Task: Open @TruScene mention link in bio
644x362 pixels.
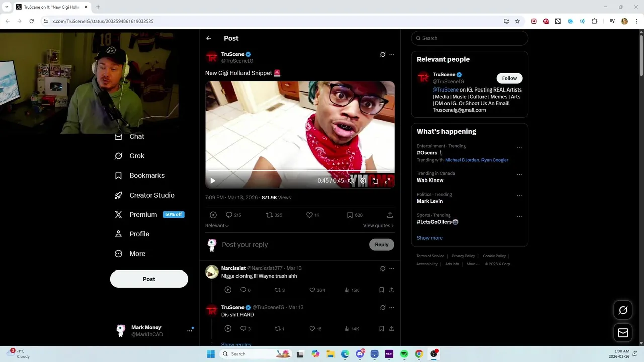Action: click(445, 90)
